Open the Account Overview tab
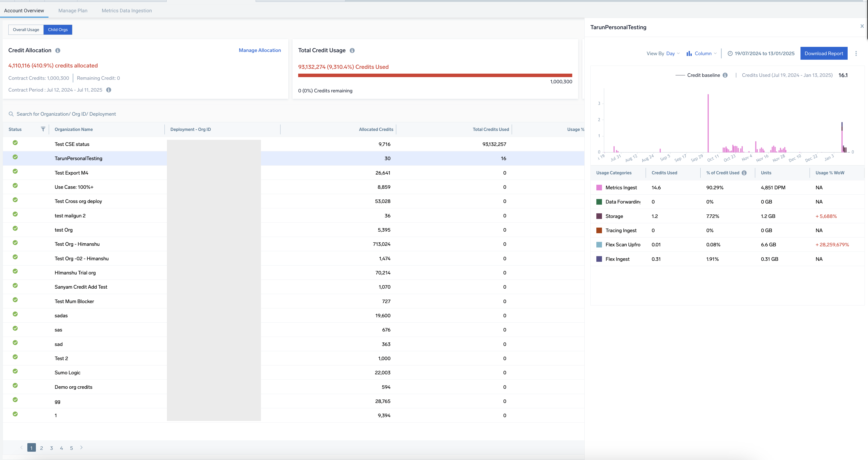Image resolution: width=868 pixels, height=460 pixels. click(x=24, y=11)
